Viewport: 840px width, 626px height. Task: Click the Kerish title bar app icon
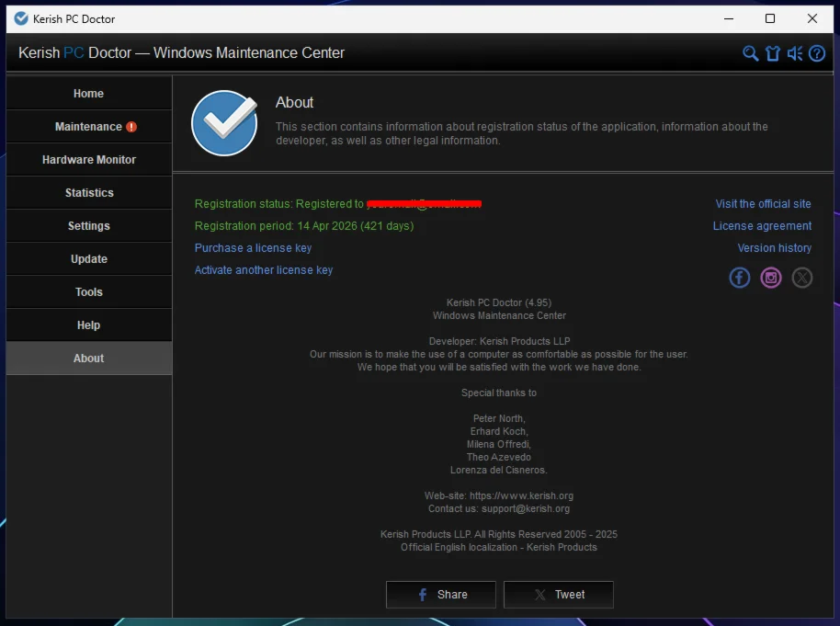click(x=21, y=18)
